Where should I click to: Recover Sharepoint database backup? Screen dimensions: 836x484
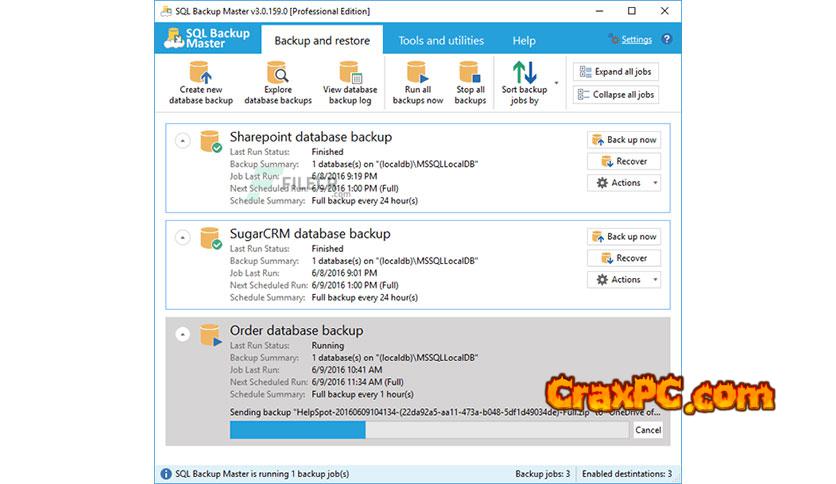pos(624,161)
